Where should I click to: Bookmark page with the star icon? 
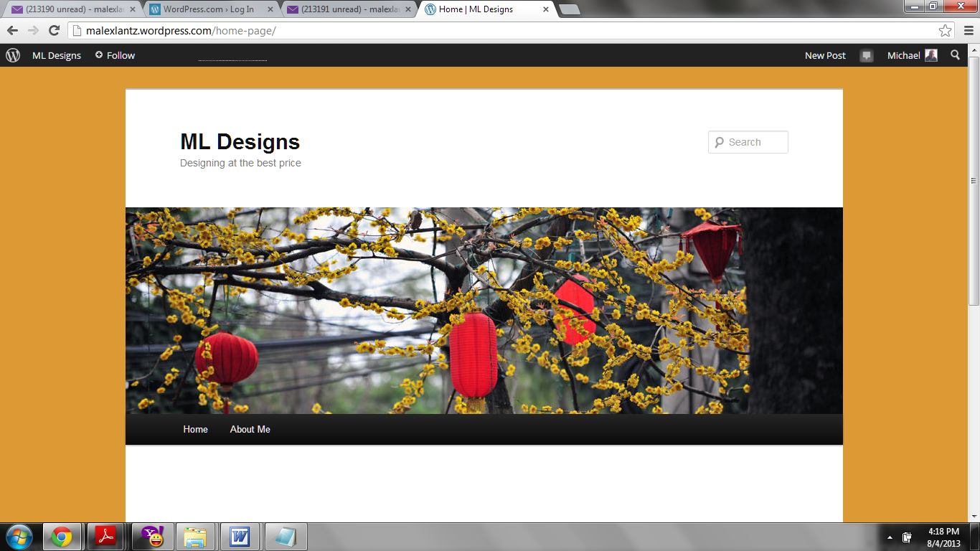point(945,31)
